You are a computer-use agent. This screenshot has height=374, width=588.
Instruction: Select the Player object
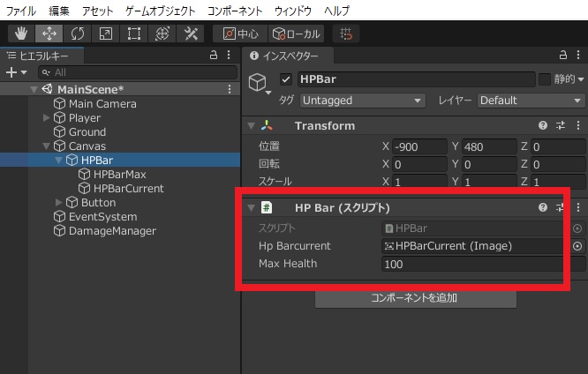point(77,118)
